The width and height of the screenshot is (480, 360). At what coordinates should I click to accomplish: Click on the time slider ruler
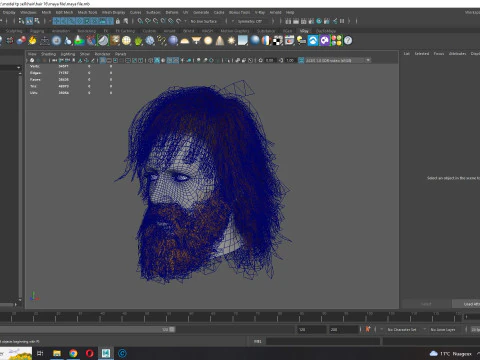coord(230,317)
